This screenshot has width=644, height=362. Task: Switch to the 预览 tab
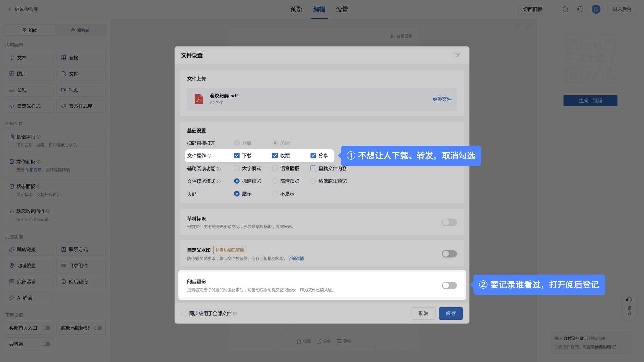coord(296,9)
